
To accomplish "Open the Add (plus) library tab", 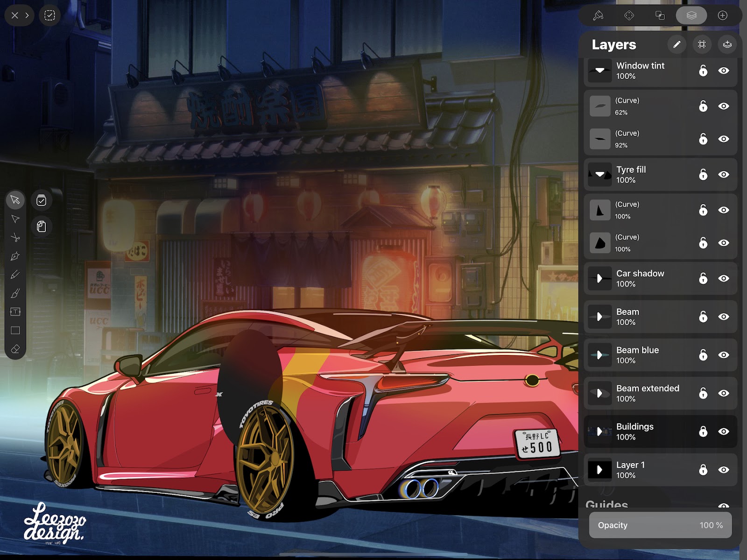I will (723, 15).
